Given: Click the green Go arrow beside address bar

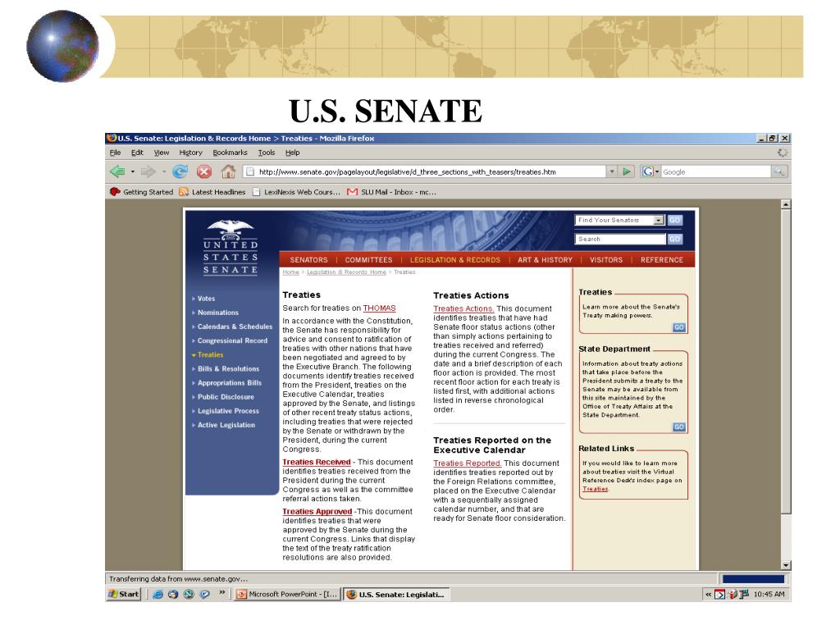Looking at the screenshot, I should pos(626,171).
